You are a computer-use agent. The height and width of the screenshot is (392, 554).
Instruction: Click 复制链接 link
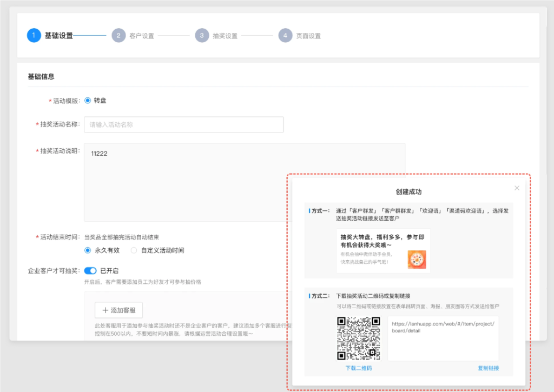pyautogui.click(x=488, y=368)
